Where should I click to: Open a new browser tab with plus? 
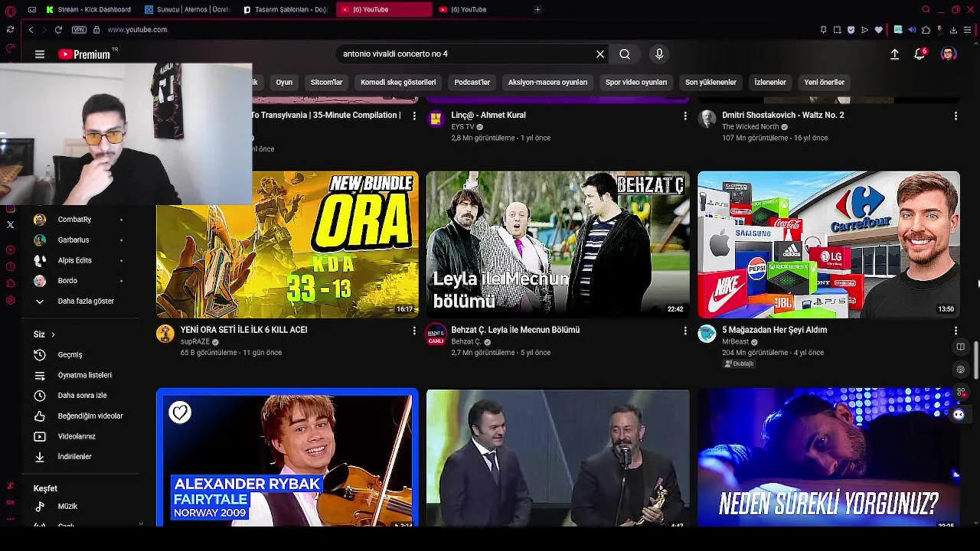pyautogui.click(x=537, y=9)
